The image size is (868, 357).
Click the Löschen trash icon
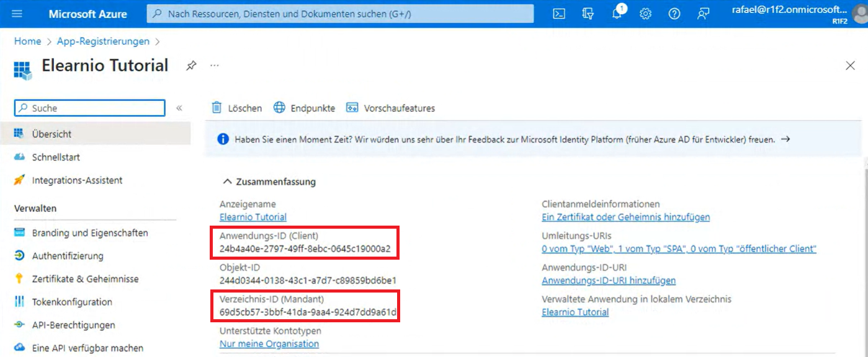tap(217, 108)
